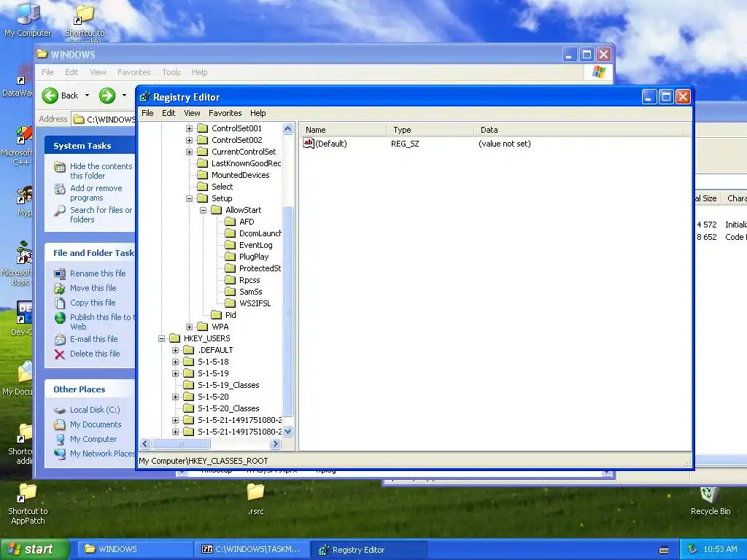Click Move this file task link
Viewport: 747px width, 560px height.
pos(93,288)
